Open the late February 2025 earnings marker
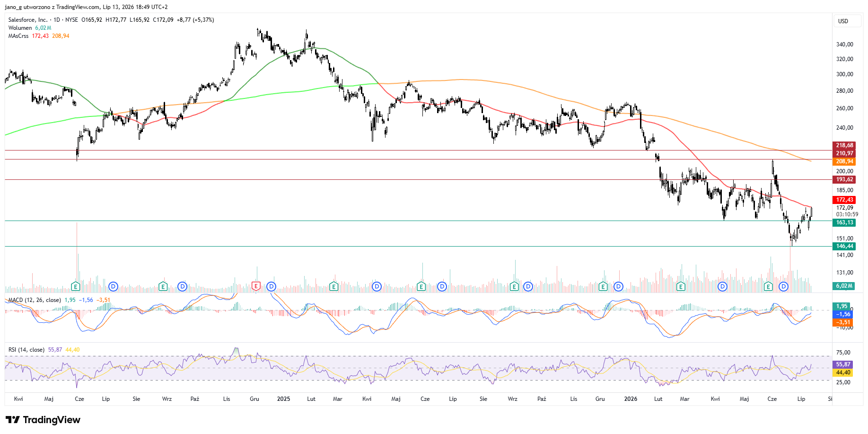The image size is (868, 434). point(333,286)
